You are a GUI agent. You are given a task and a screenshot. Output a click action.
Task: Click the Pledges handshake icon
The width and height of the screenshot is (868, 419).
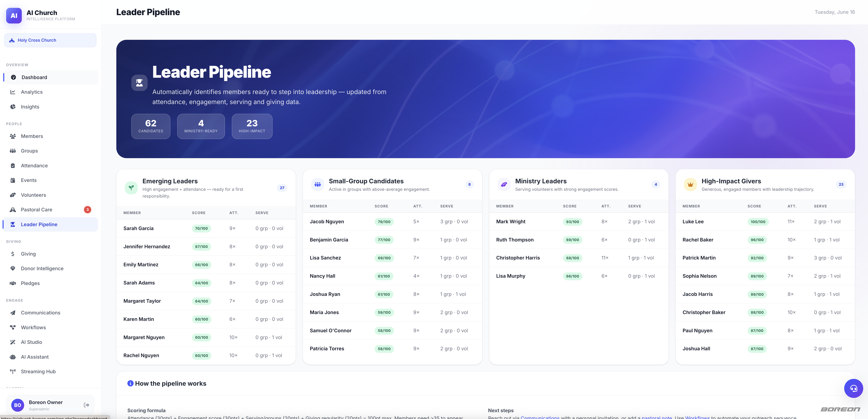(x=13, y=283)
